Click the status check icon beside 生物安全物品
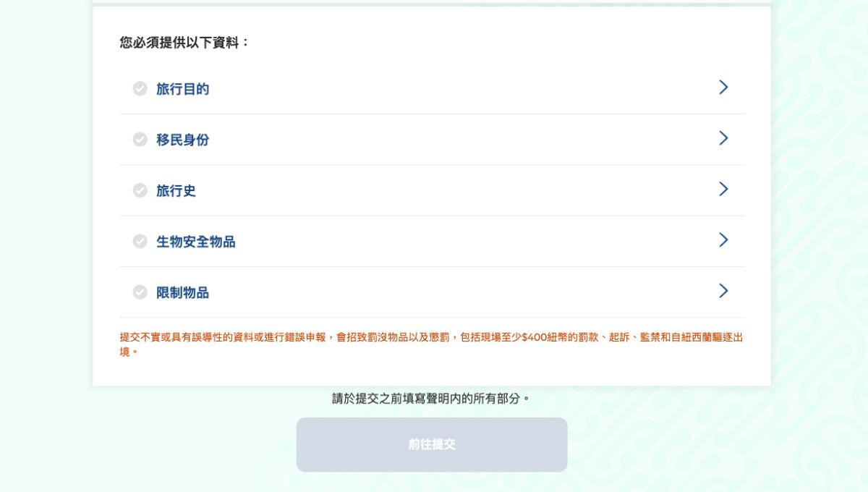The height and width of the screenshot is (492, 868). click(139, 242)
